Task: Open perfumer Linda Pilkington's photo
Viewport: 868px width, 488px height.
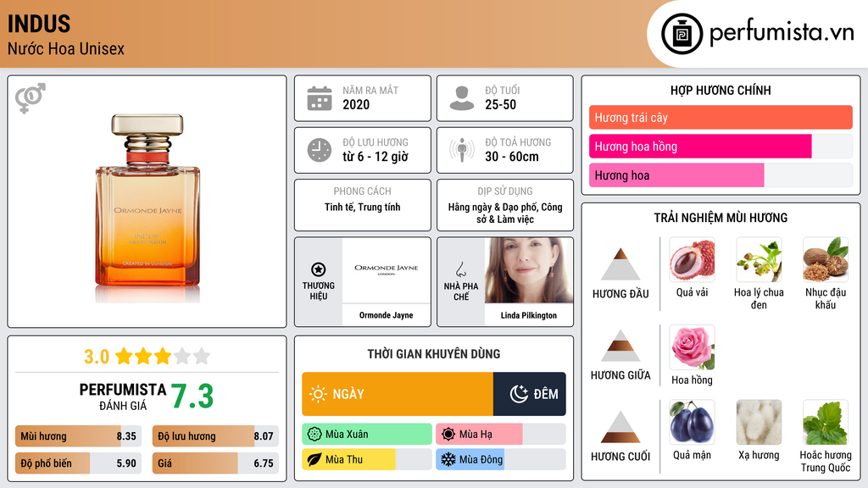Action: [529, 270]
